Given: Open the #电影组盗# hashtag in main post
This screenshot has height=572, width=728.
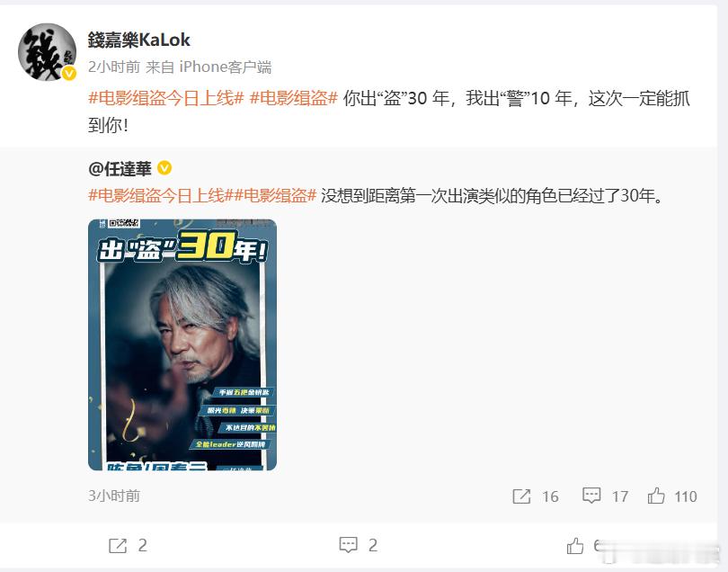Looking at the screenshot, I should point(293,99).
